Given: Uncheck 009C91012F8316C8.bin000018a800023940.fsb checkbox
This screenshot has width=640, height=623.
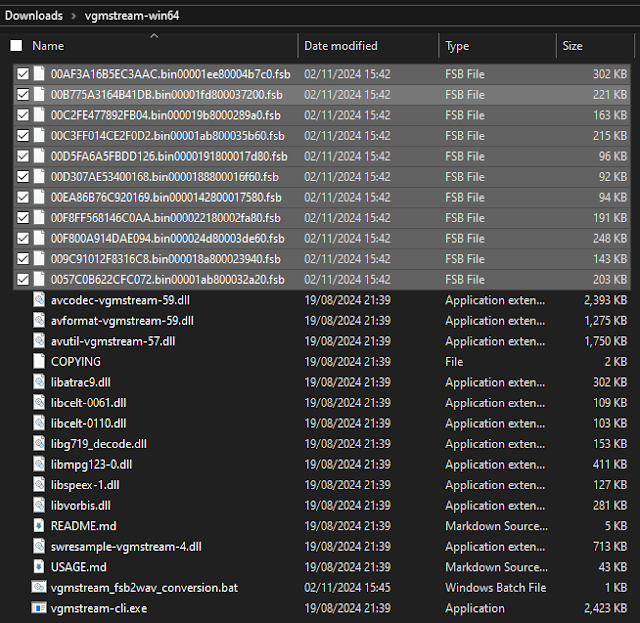Looking at the screenshot, I should [23, 259].
